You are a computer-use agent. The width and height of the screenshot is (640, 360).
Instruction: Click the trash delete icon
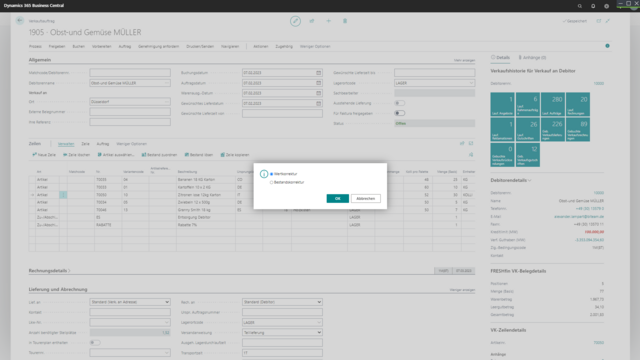(345, 21)
